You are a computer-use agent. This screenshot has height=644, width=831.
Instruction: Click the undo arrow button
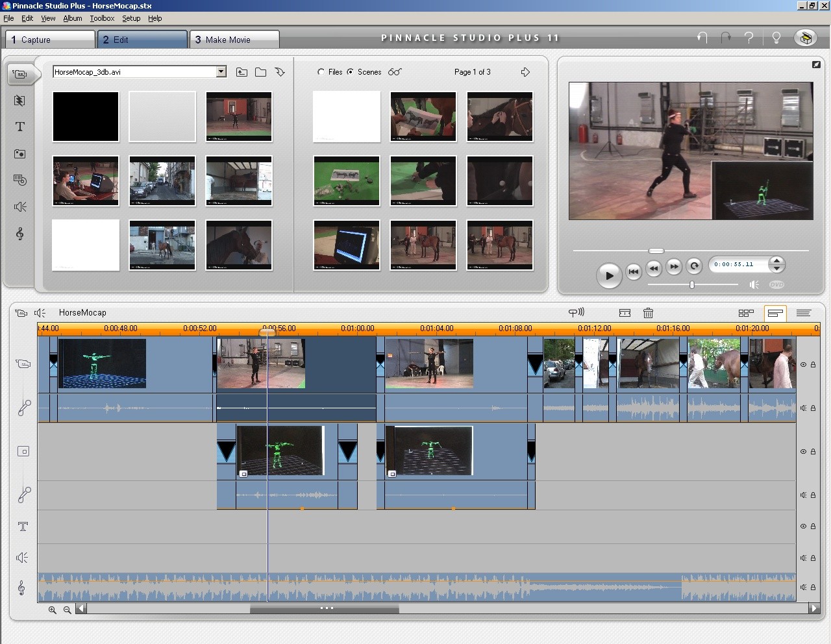(x=702, y=38)
